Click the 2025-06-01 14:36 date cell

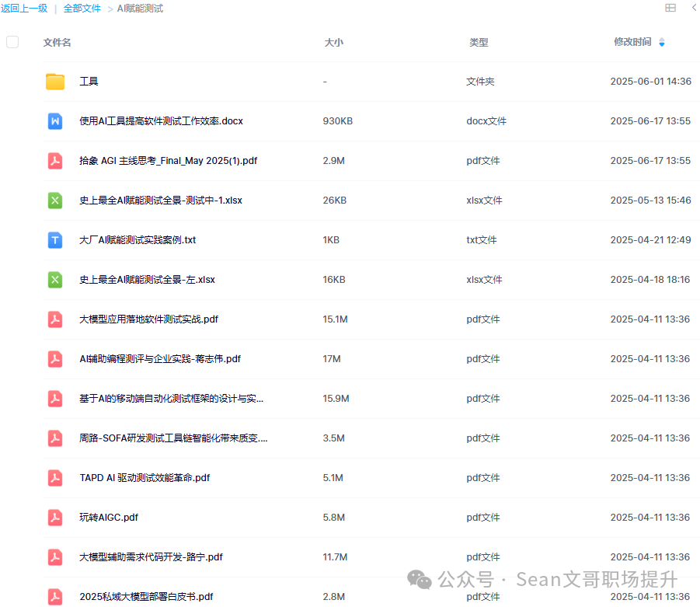651,82
